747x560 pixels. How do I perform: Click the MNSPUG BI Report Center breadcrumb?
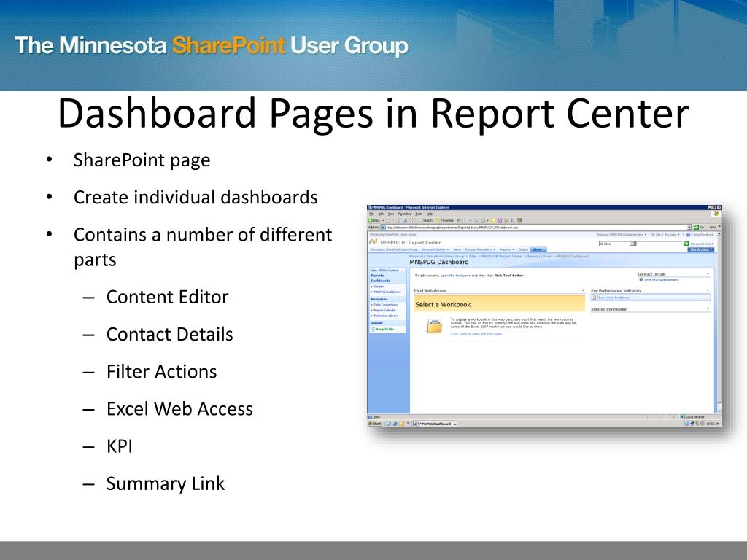(502, 256)
